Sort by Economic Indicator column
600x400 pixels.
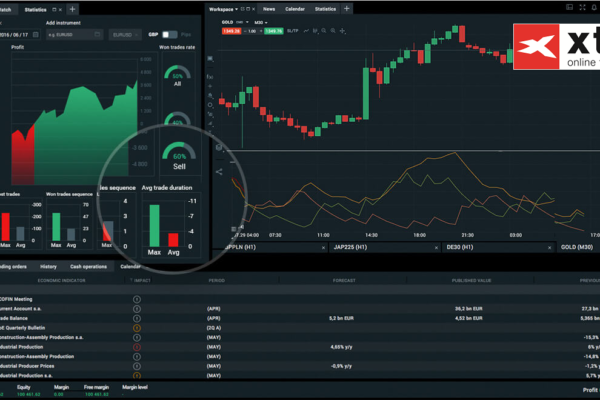click(61, 281)
